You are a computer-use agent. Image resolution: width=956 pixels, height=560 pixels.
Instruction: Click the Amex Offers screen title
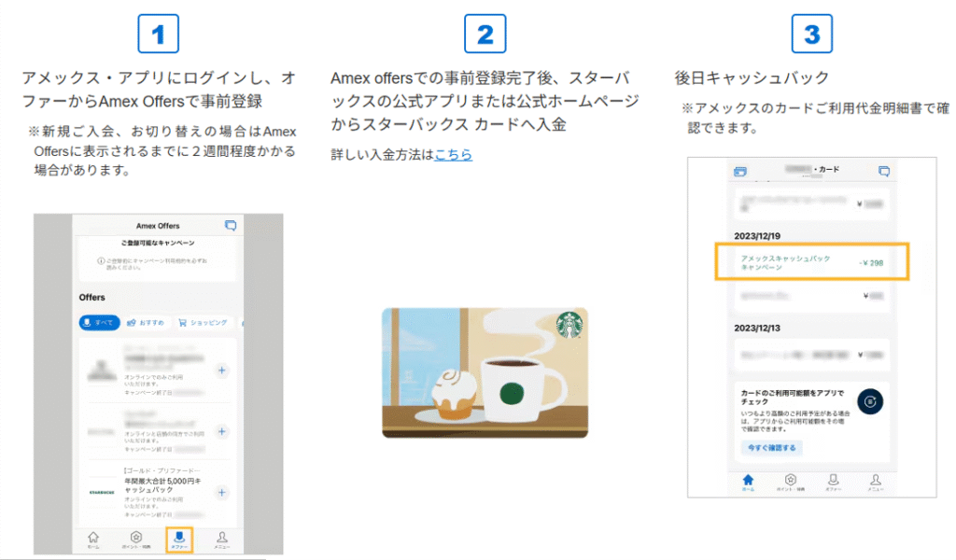[x=158, y=226]
